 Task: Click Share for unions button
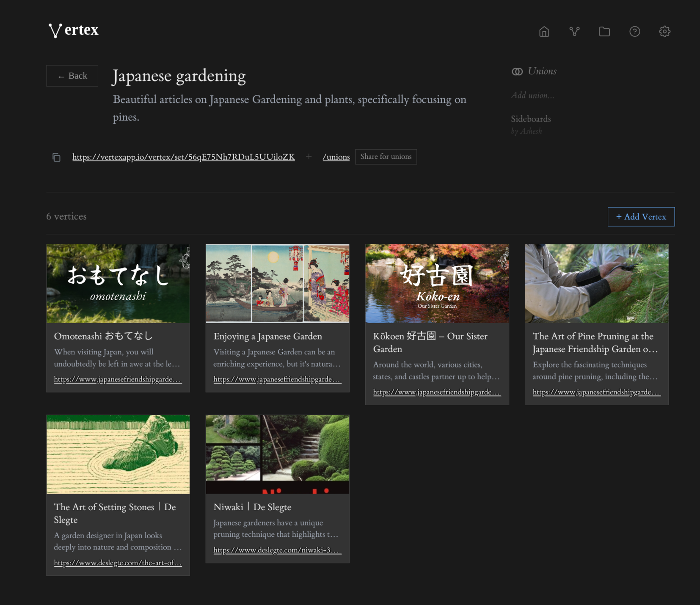[386, 157]
